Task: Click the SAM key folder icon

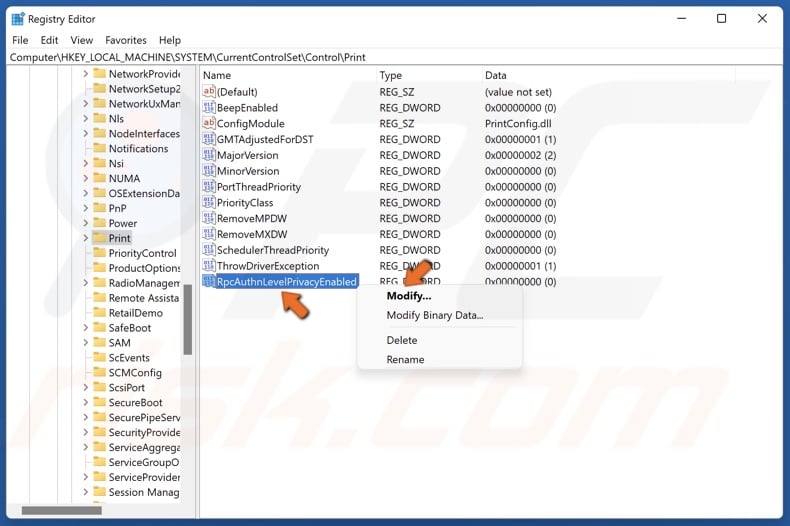Action: (100, 343)
